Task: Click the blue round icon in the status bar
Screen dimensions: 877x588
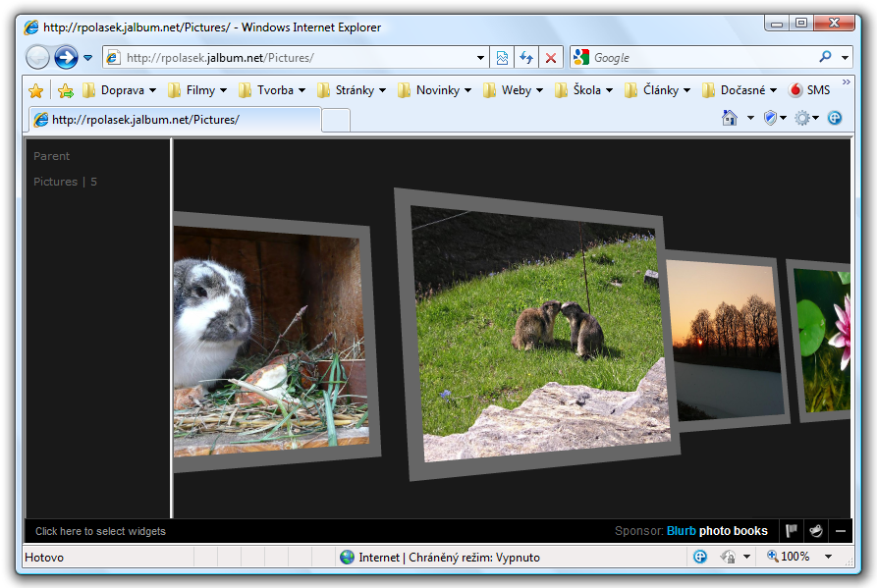Action: [x=699, y=557]
